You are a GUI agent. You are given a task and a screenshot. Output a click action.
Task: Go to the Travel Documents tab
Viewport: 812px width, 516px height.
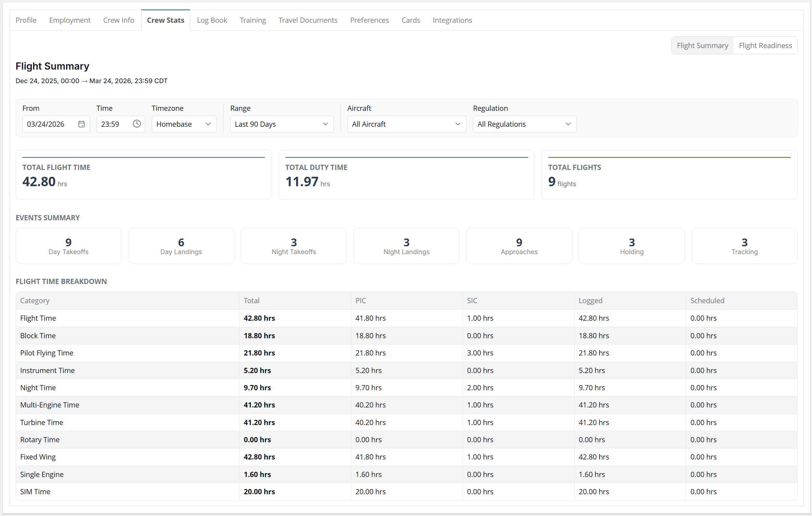click(308, 20)
